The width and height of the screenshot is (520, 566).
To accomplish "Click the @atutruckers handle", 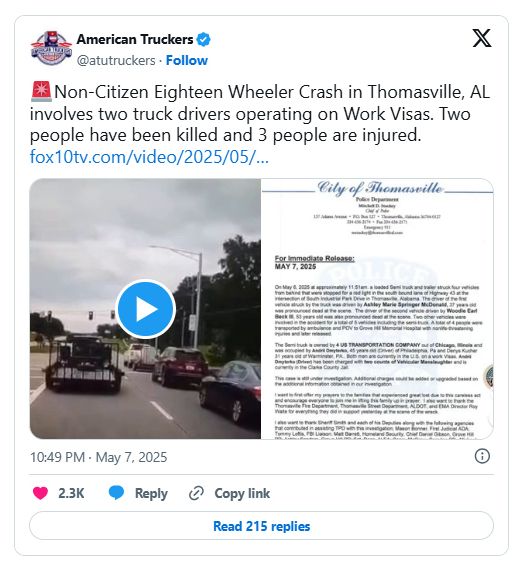I will pos(116,60).
